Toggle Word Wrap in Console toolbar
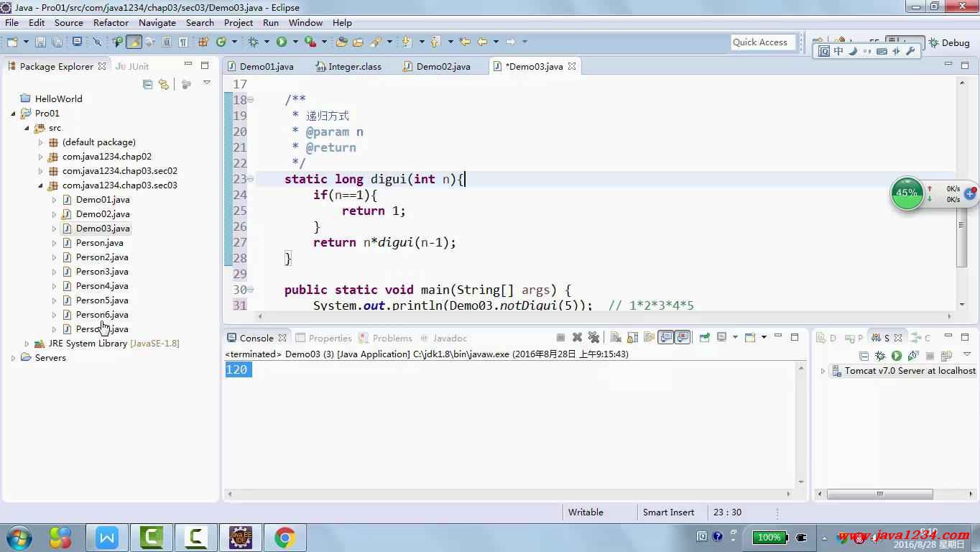 click(x=650, y=337)
